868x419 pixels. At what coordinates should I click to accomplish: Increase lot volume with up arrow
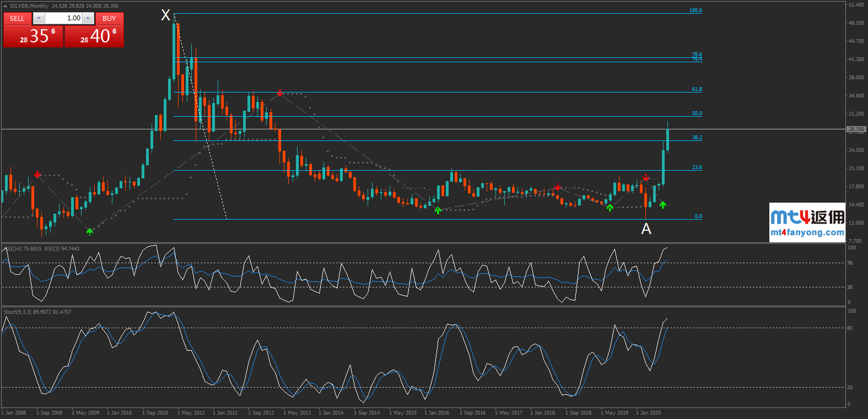(88, 18)
